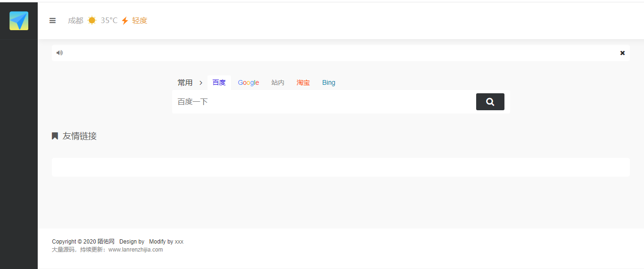Open the 陌佑网 footer link
Image resolution: width=644 pixels, height=269 pixels.
coord(106,242)
